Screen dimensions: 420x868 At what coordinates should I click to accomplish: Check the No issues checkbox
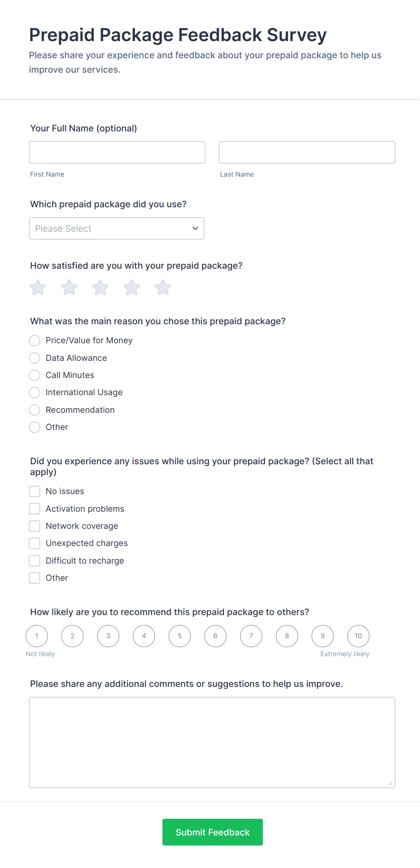[x=35, y=491]
